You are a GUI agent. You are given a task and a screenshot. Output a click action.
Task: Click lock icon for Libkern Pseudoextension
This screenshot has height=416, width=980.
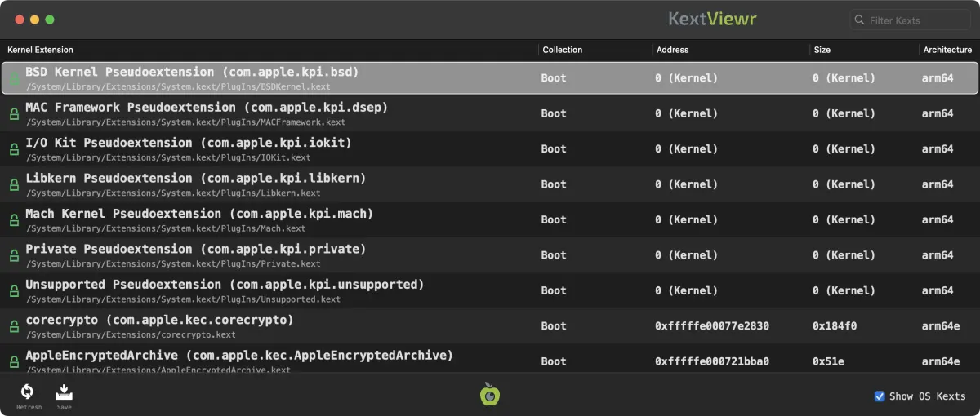tap(14, 184)
